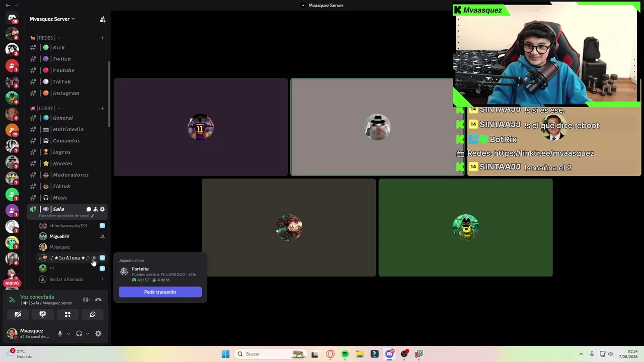
Task: Open Discord user settings gear
Action: 98,333
